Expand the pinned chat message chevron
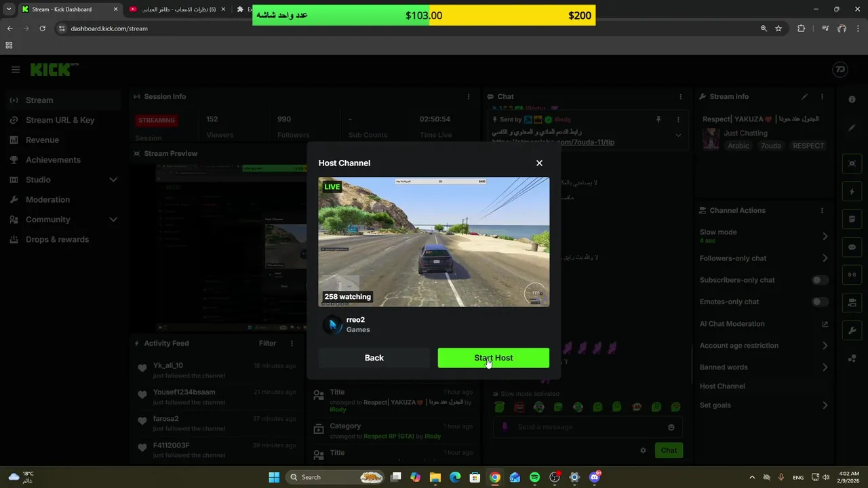 [678, 135]
